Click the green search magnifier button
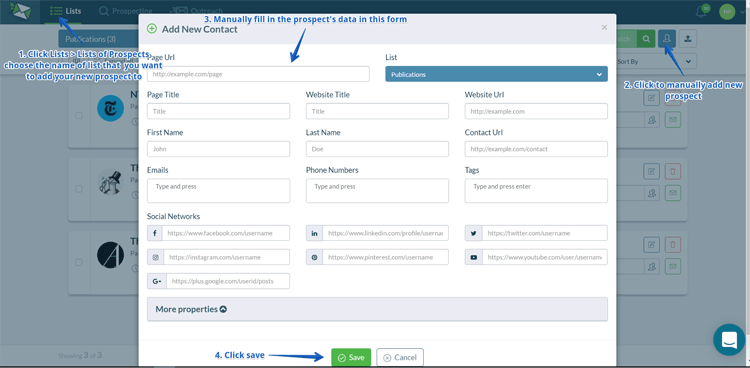This screenshot has width=750, height=368. click(646, 39)
